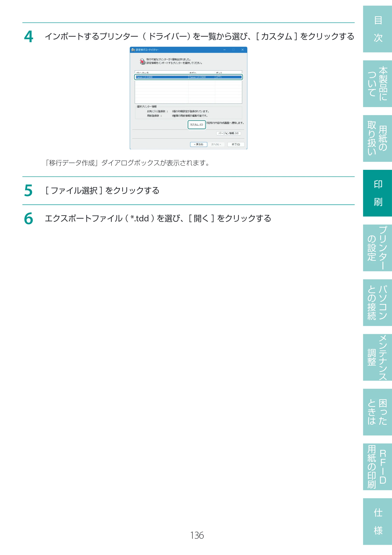Screen dimensions: 392x555
Task: Select the highlighted 印刷 side tab
Action: point(377,193)
